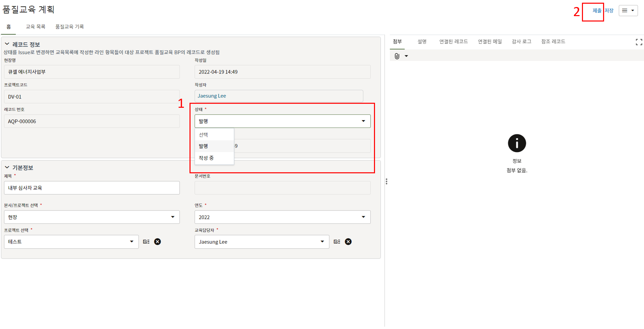Clear the 교육담당자 field with X icon
The height and width of the screenshot is (329, 644).
pyautogui.click(x=348, y=242)
